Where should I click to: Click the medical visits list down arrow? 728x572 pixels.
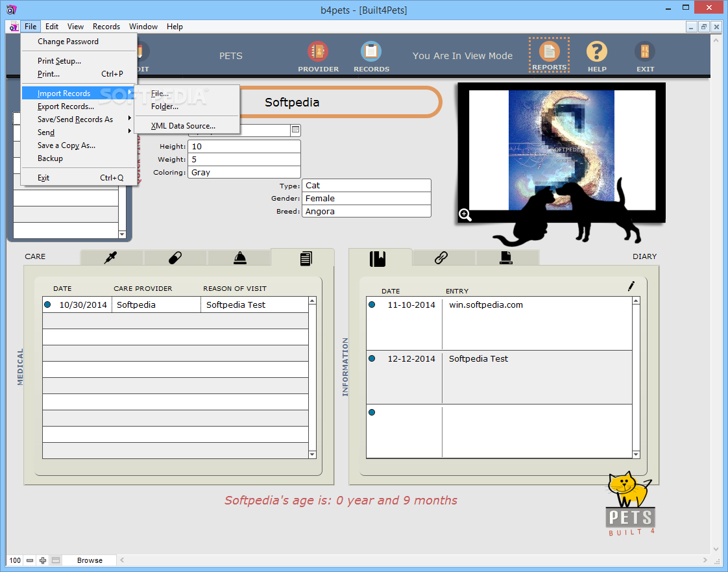tap(312, 454)
